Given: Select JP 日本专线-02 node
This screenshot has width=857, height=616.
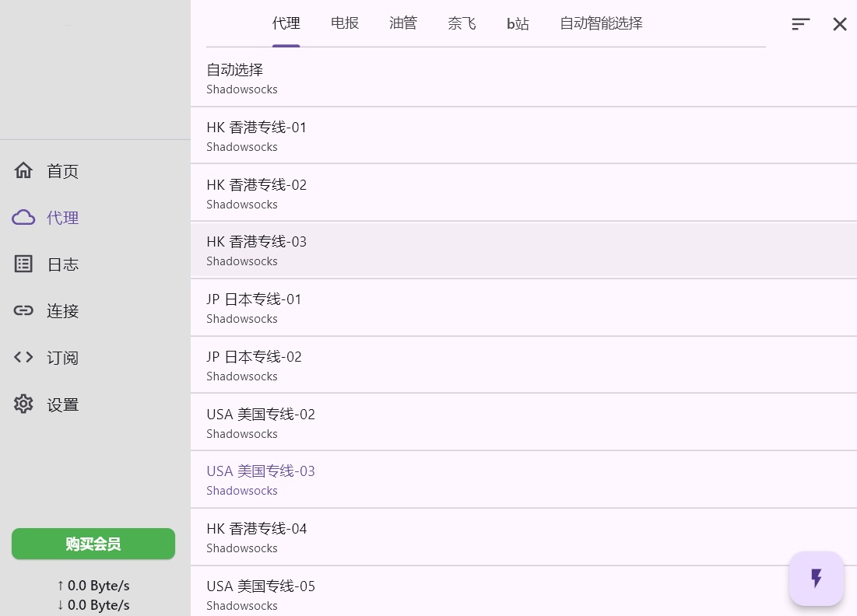Looking at the screenshot, I should coord(523,365).
